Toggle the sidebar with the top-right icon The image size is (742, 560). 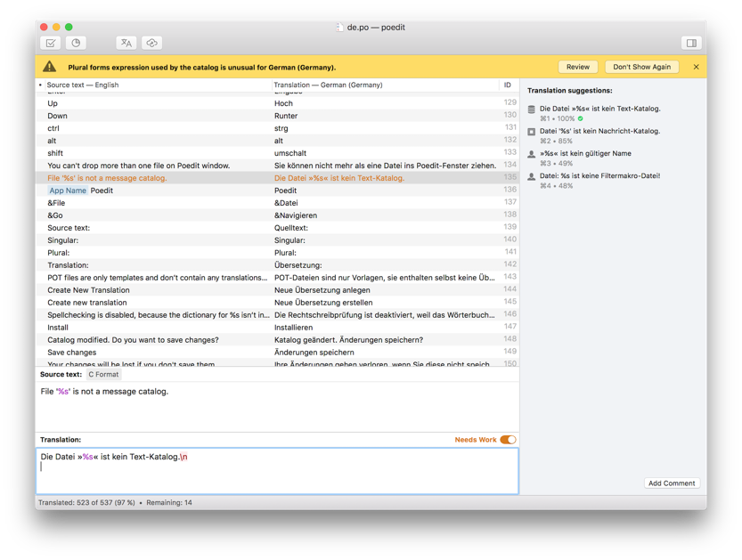click(x=690, y=43)
